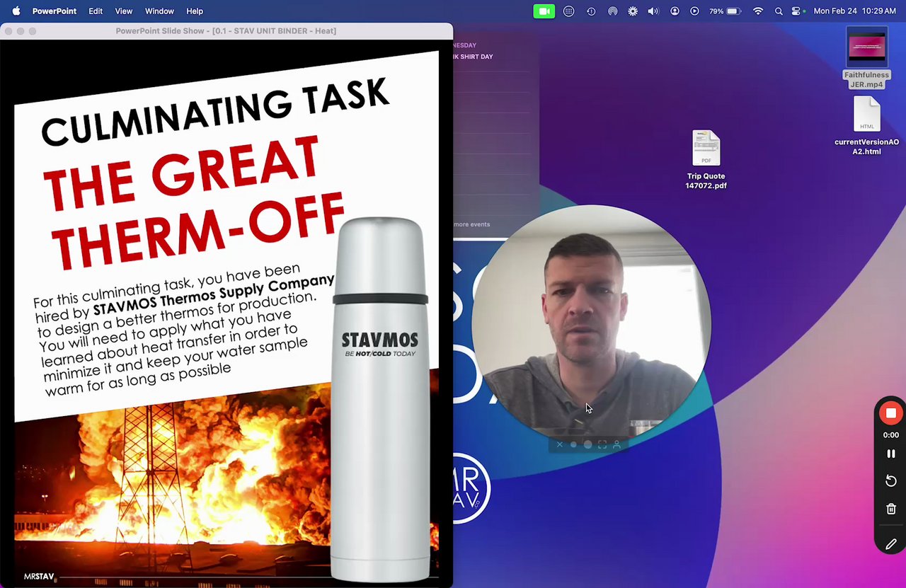Pause the screen recording
The image size is (906, 588).
pos(891,454)
